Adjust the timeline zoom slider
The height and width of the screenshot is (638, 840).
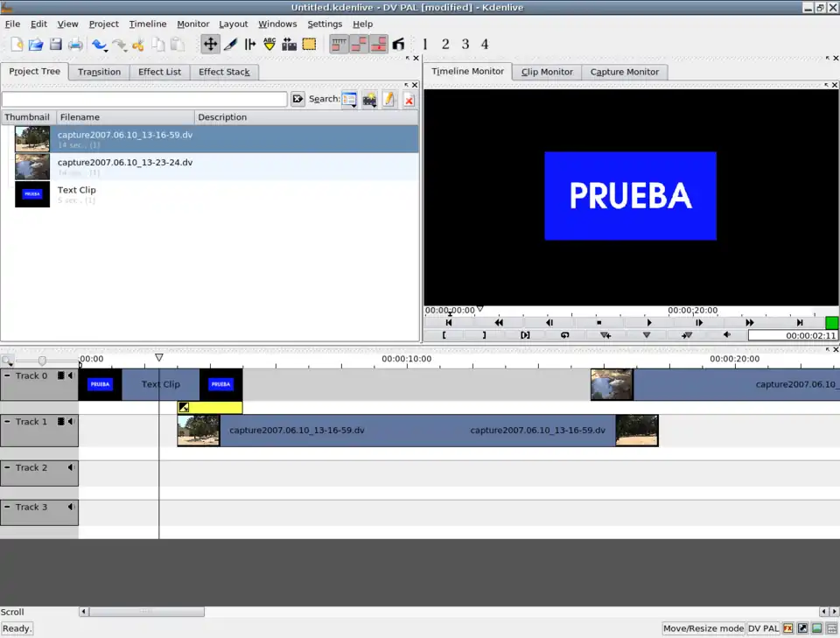coord(41,359)
